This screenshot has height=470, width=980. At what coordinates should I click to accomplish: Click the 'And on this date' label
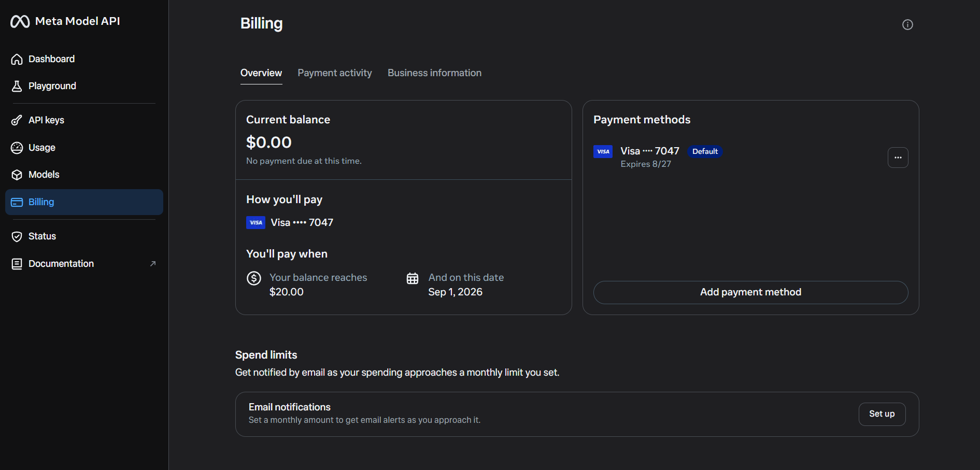[466, 278]
